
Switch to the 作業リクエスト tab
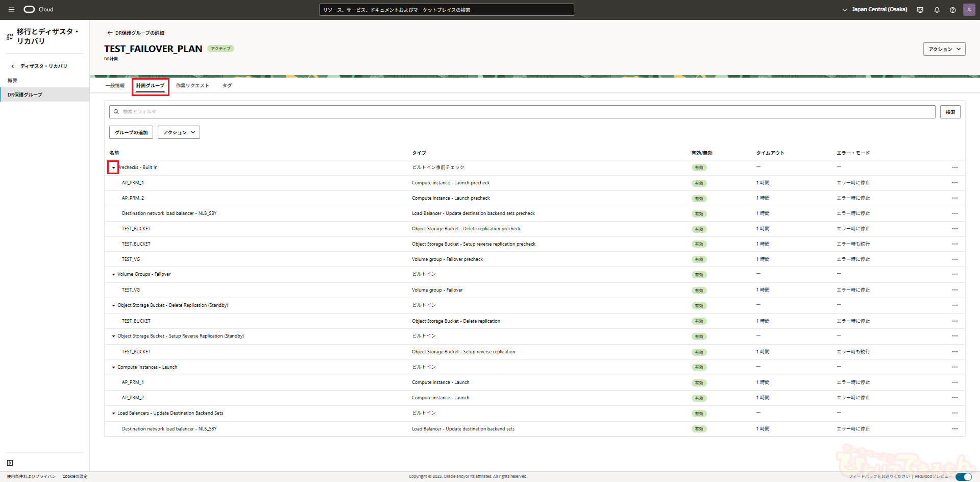click(x=192, y=86)
